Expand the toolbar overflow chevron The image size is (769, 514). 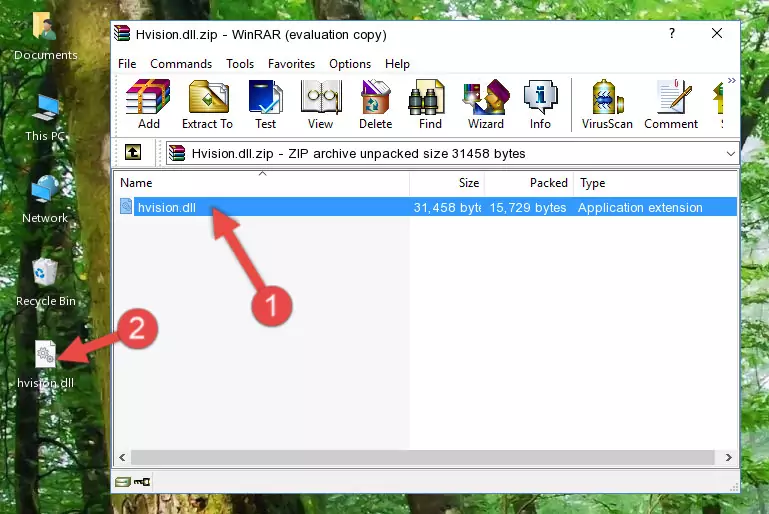pyautogui.click(x=732, y=80)
